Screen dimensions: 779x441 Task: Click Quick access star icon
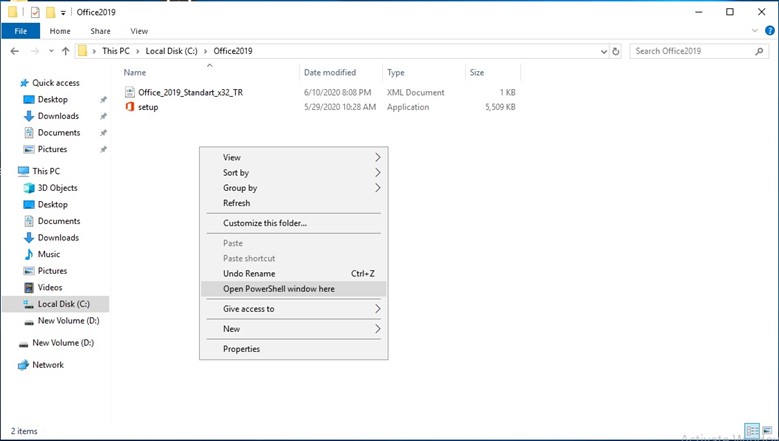click(24, 83)
